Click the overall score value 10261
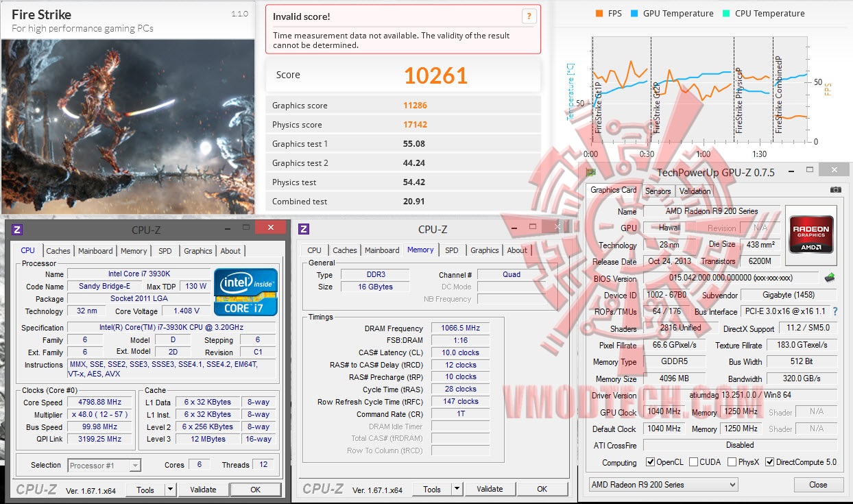The image size is (853, 504). pyautogui.click(x=435, y=75)
